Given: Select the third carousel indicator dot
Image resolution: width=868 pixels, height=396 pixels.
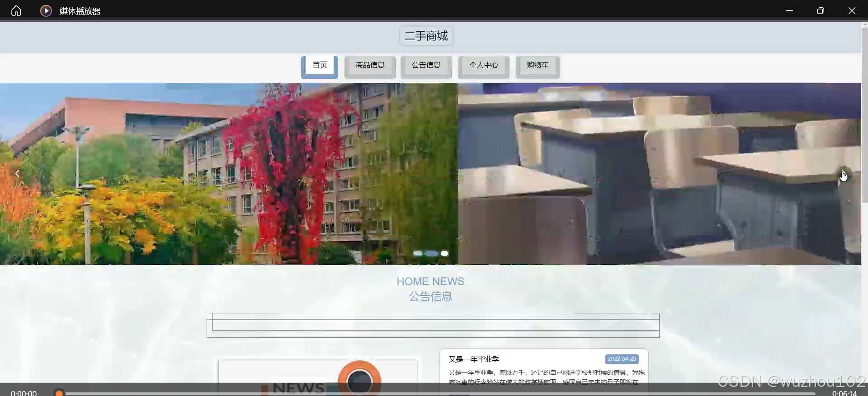Looking at the screenshot, I should 444,253.
